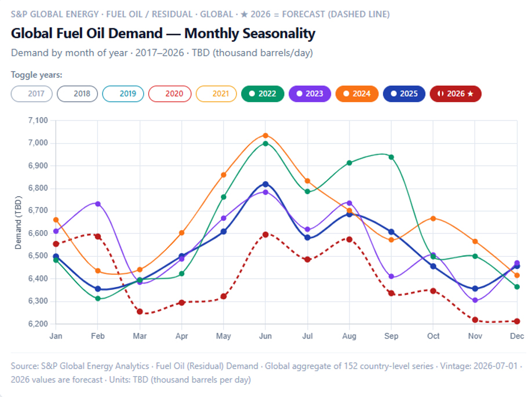Toggle the 2026 forecast star pill
Viewport: 532px width, 397px height.
(456, 94)
